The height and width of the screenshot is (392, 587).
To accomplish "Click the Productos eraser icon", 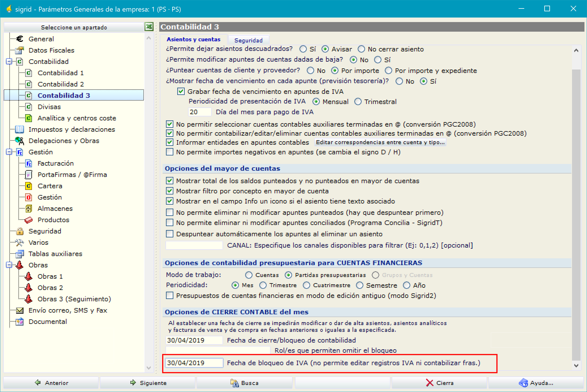I will 29,220.
